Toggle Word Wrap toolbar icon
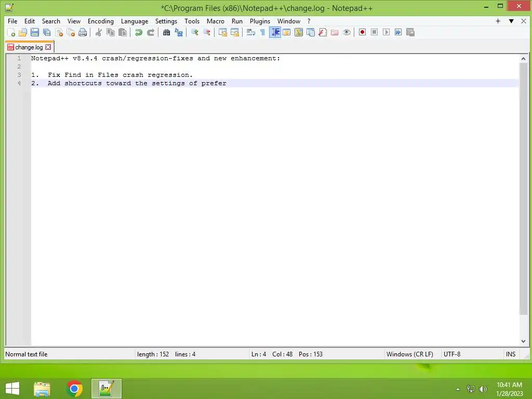The image size is (532, 399). click(251, 32)
